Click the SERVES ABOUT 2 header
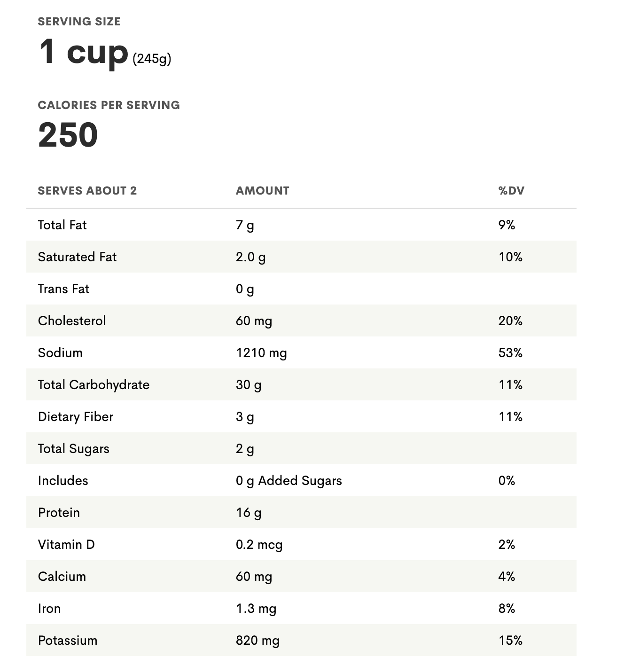 coord(87,191)
